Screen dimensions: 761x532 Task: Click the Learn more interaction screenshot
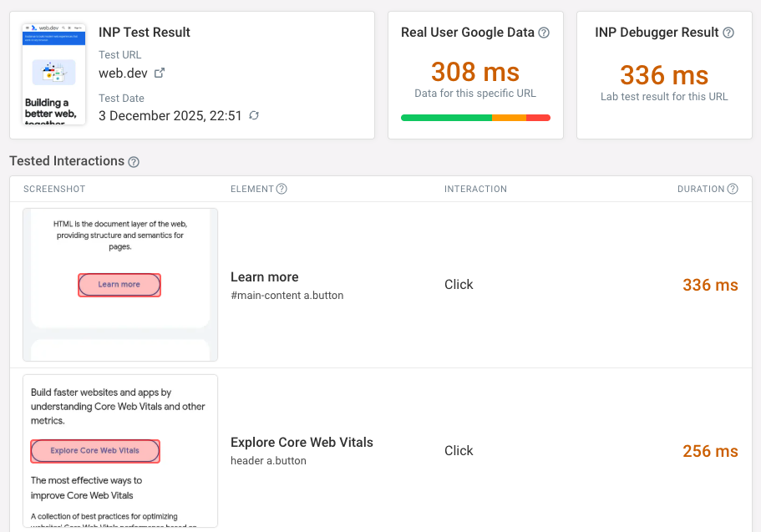point(120,285)
